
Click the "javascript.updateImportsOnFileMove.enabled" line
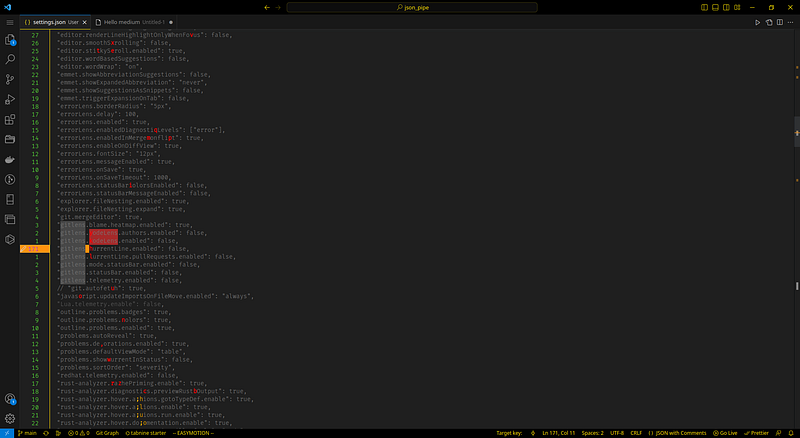(156, 296)
